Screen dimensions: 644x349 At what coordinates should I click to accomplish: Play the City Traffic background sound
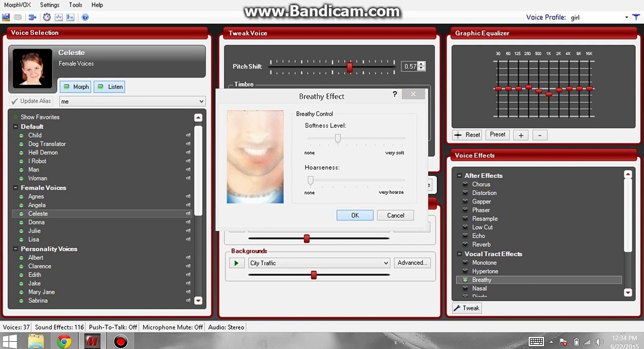(236, 263)
